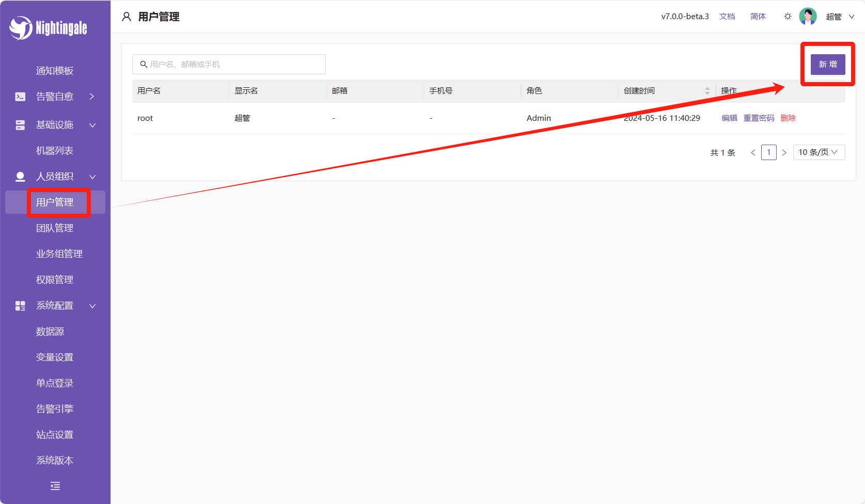The height and width of the screenshot is (504, 865).
Task: Collapse the 基础设施 menu chevron
Action: pyautogui.click(x=92, y=125)
